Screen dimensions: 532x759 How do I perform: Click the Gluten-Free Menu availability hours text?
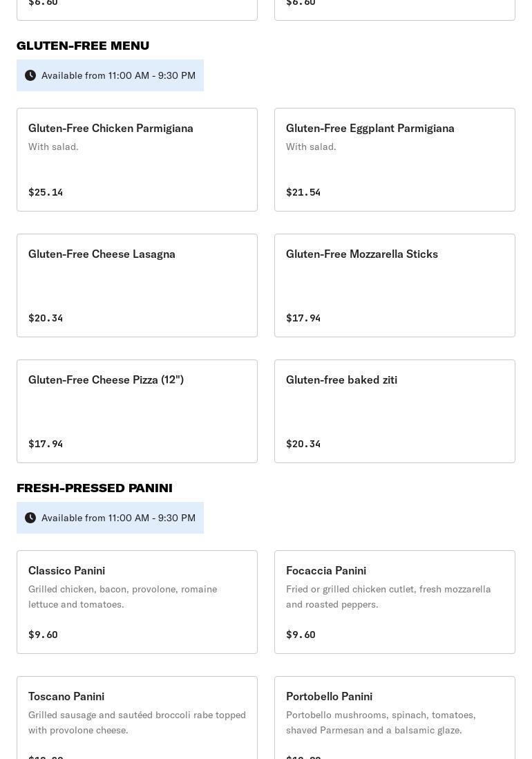coord(118,75)
